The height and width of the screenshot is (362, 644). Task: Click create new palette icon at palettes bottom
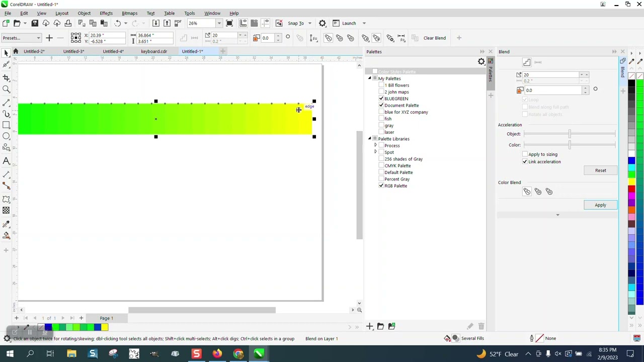click(369, 326)
